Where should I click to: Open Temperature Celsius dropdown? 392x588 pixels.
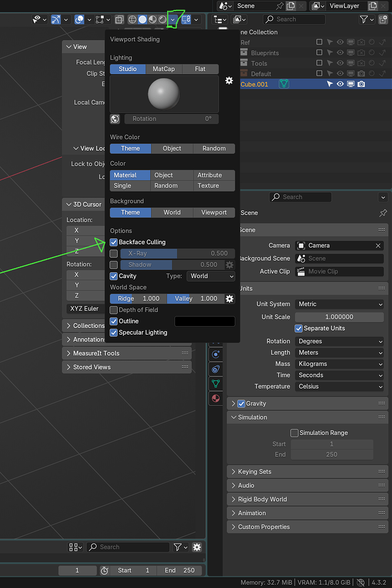pos(340,386)
